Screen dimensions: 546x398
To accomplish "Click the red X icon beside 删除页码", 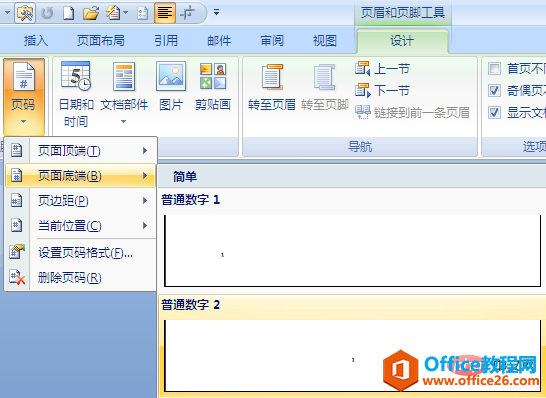I will point(17,277).
